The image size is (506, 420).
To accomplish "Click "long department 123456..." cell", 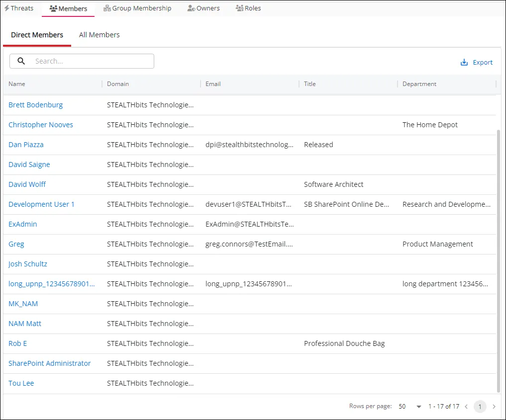I will point(445,284).
